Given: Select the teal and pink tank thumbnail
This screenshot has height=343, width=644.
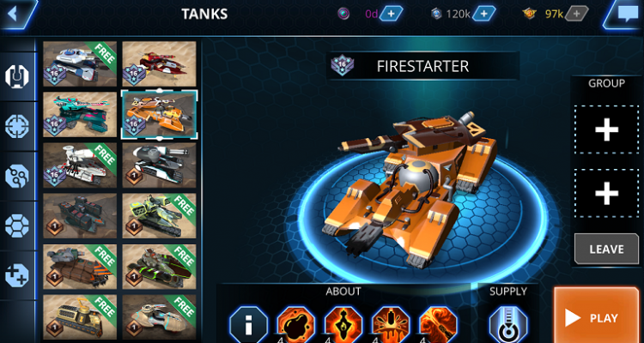Looking at the screenshot, I should (x=80, y=114).
